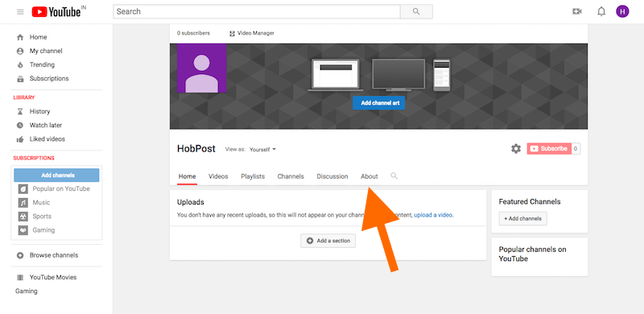Click the Home icon in sidebar

coord(19,37)
